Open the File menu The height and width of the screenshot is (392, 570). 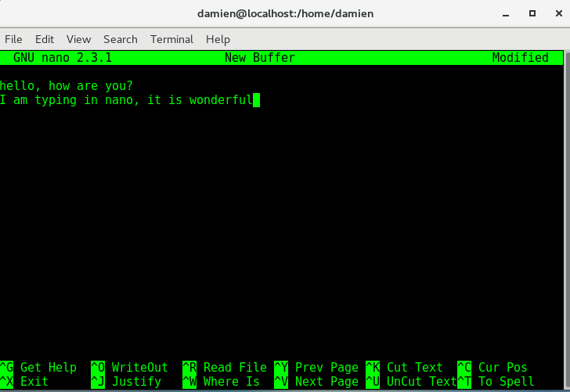click(x=13, y=39)
